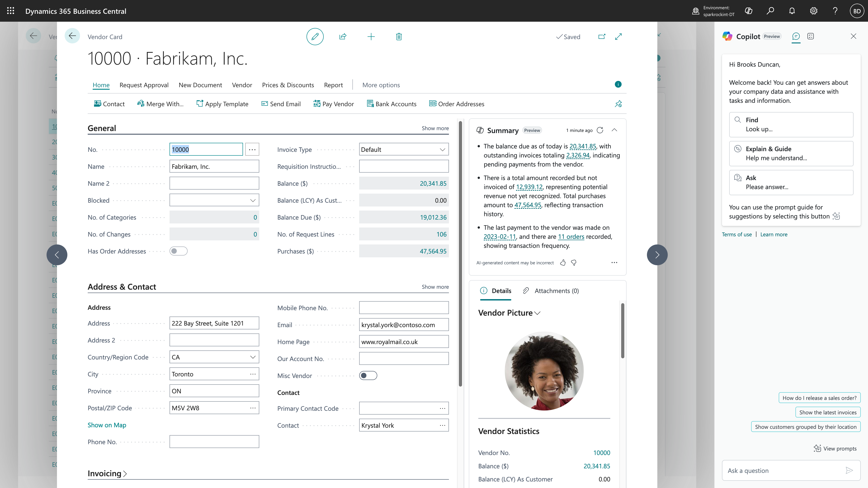
Task: Click the share icon in header
Action: point(343,36)
